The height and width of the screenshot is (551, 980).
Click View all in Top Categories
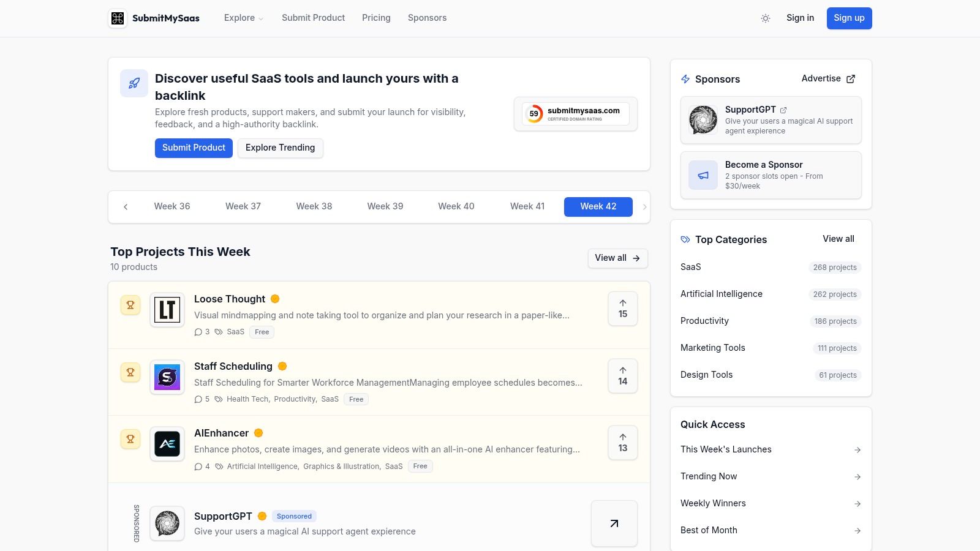[x=839, y=239]
